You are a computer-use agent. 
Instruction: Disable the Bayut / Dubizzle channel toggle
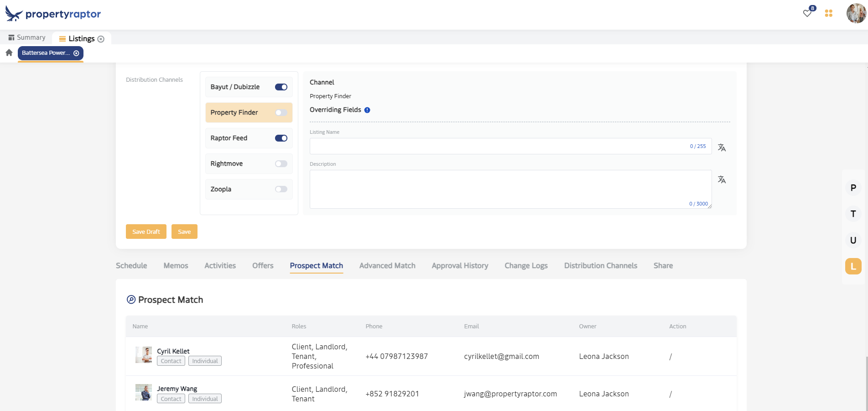coord(281,87)
